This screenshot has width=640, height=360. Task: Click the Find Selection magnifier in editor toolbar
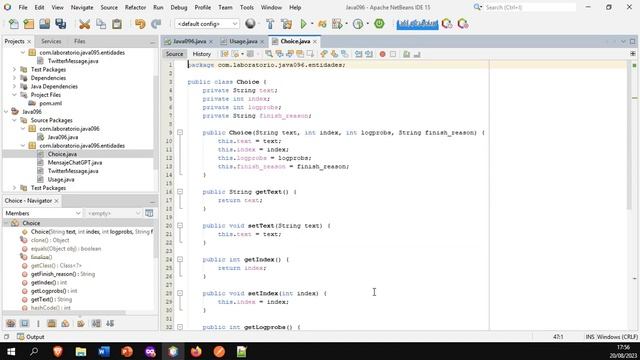tap(269, 54)
